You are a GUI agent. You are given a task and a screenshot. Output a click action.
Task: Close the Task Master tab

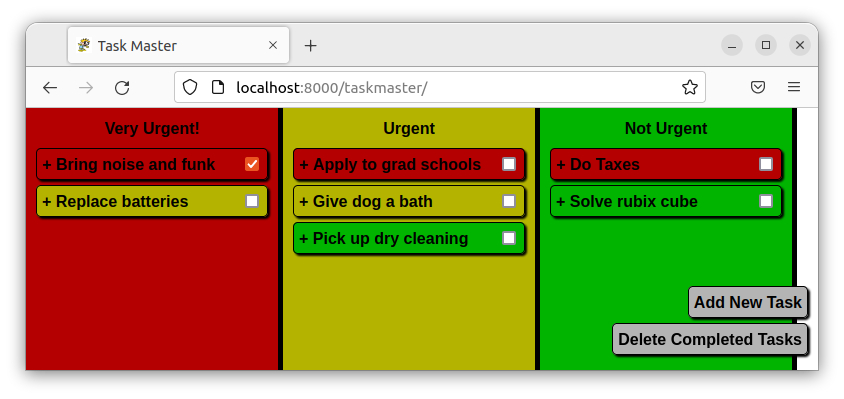(273, 46)
